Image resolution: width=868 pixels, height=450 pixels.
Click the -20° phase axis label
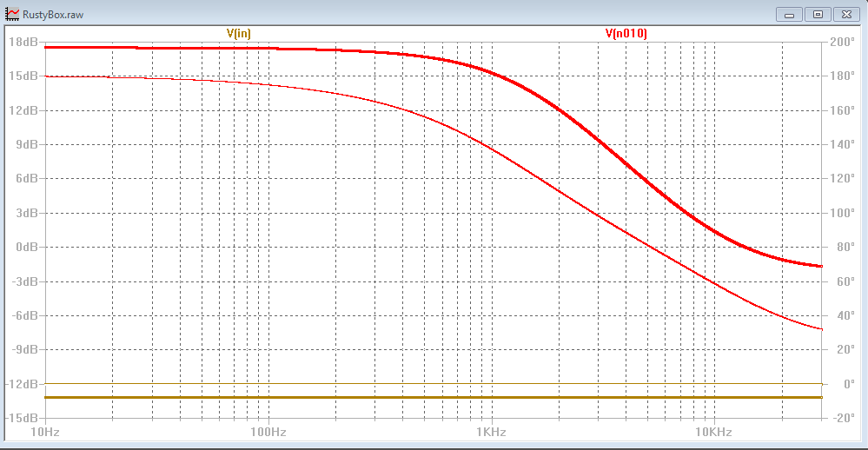[x=842, y=418]
